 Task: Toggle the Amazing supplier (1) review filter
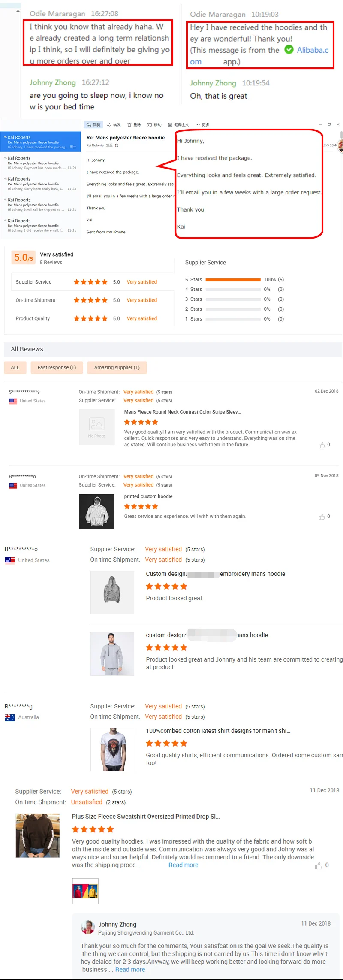tap(117, 367)
